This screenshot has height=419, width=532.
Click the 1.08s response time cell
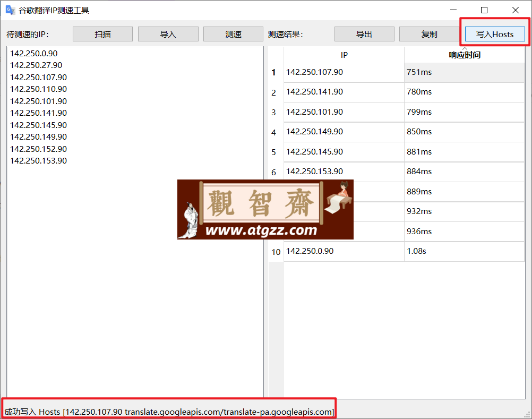pyautogui.click(x=465, y=251)
